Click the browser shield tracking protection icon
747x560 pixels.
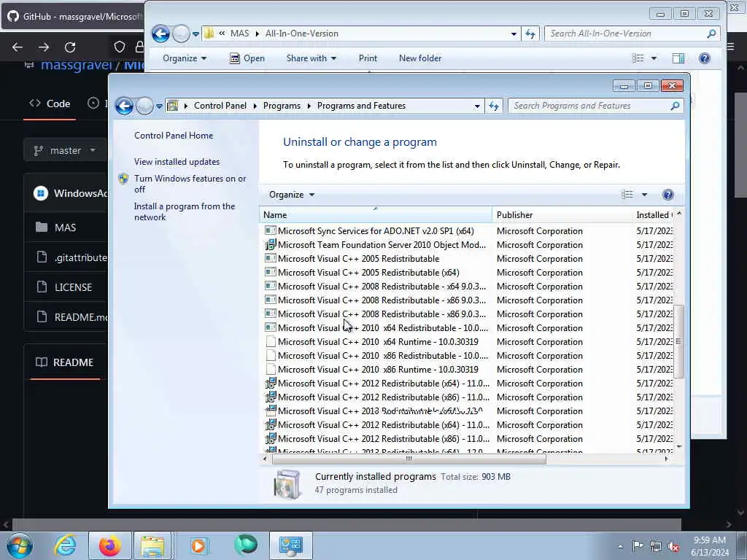tap(120, 47)
